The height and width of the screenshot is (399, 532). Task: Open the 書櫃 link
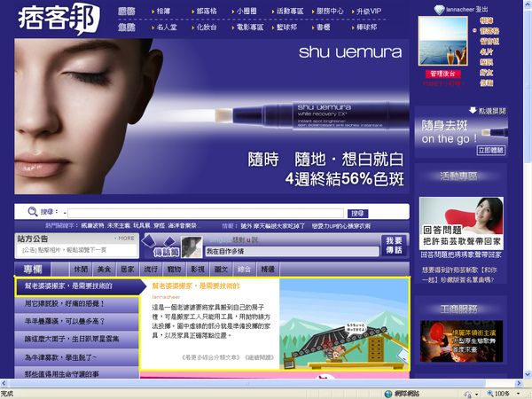coord(324,27)
